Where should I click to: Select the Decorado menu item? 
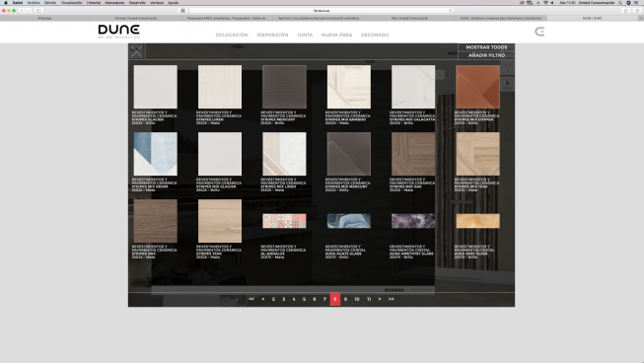pos(375,35)
